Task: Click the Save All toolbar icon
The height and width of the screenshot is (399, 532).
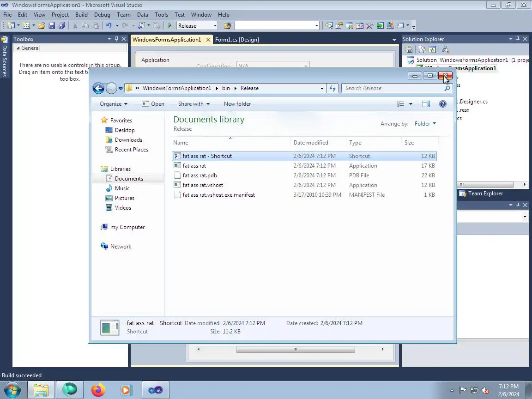Action: click(62, 25)
